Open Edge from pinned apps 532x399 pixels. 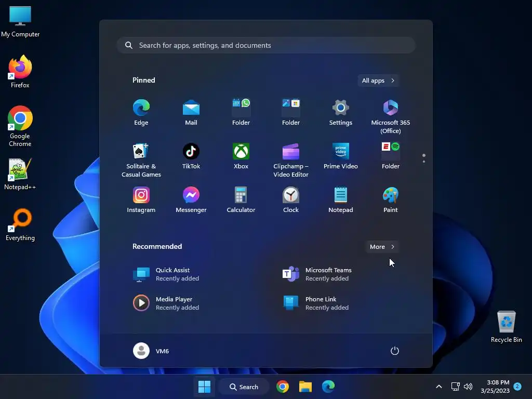tap(141, 113)
